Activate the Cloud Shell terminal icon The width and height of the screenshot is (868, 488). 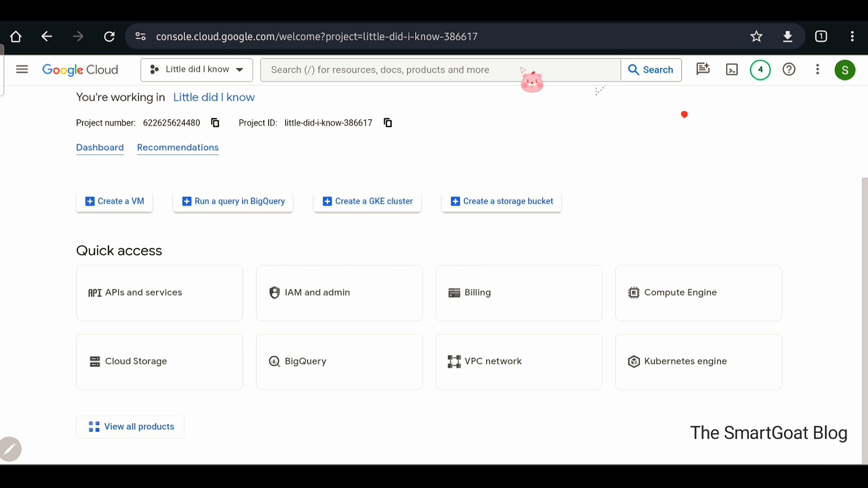[732, 70]
